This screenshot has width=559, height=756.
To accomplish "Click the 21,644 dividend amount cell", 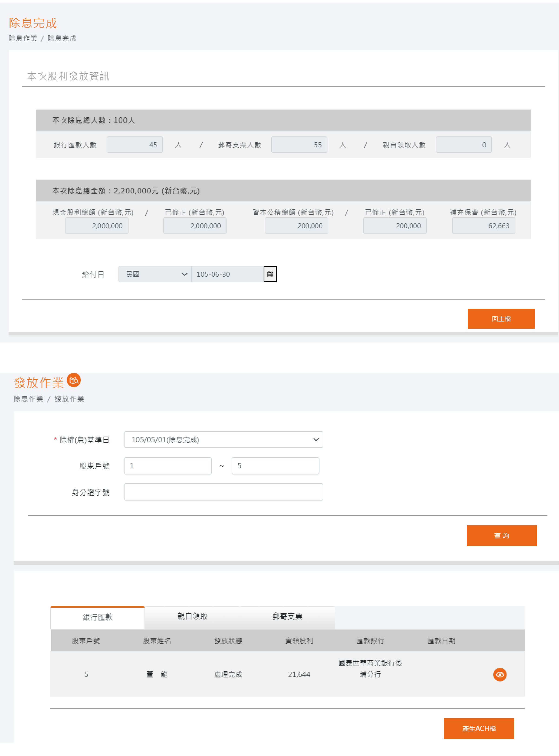I will (299, 674).
